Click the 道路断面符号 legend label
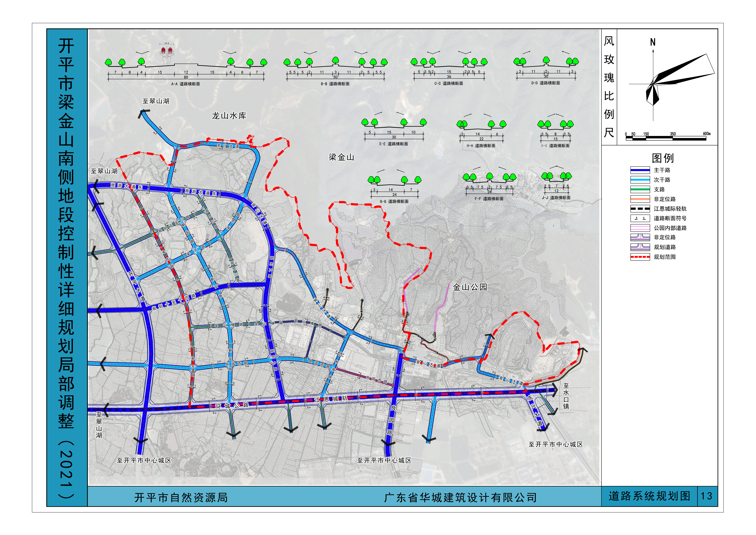This screenshot has height=535, width=756. [x=670, y=218]
